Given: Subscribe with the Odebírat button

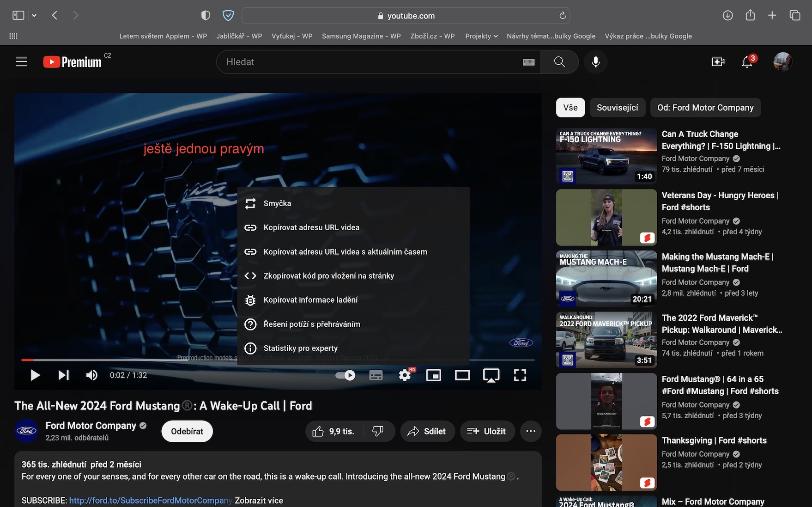Looking at the screenshot, I should pos(187,431).
